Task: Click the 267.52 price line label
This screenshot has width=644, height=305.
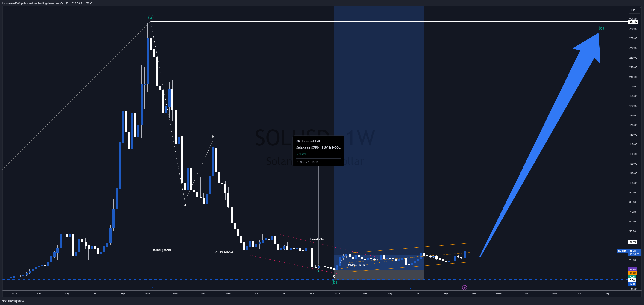Action: point(633,22)
